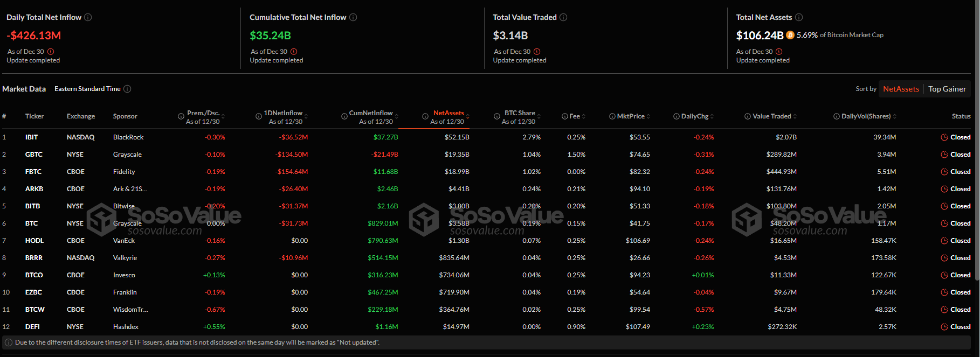Click info icon next to Daily Total Net Inflow
980x357 pixels.
[x=88, y=17]
